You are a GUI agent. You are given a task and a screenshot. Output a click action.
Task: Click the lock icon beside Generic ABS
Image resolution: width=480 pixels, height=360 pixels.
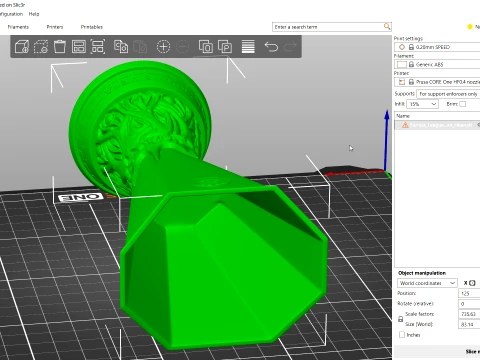[x=411, y=64]
